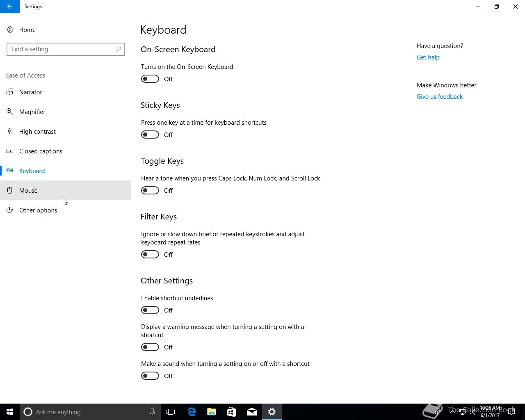Click the search magnifier in Find a setting
This screenshot has width=525, height=420.
[119, 49]
